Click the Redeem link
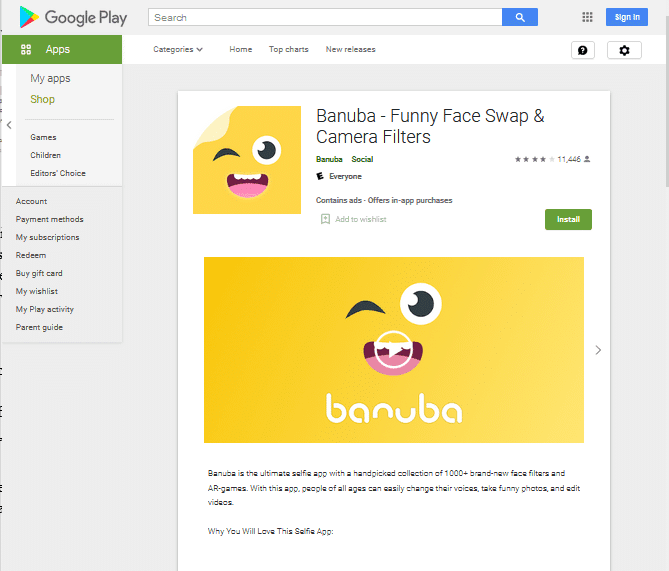The width and height of the screenshot is (669, 571). [x=31, y=255]
